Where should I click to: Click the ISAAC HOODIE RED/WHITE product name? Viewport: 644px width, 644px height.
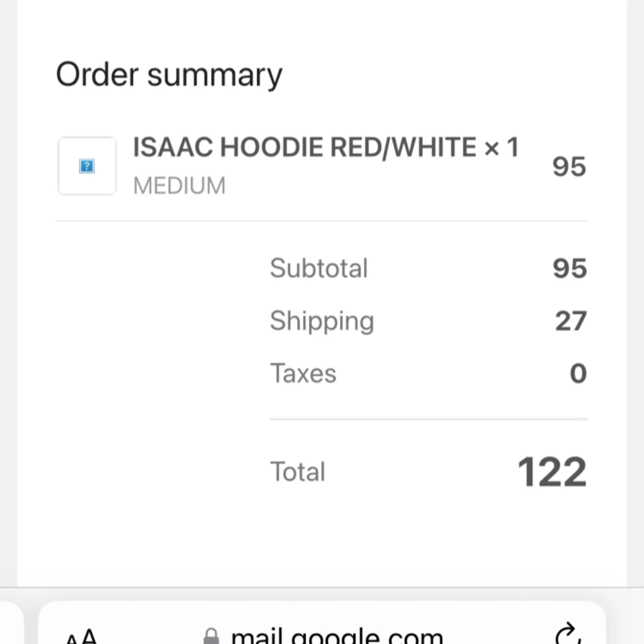(305, 147)
